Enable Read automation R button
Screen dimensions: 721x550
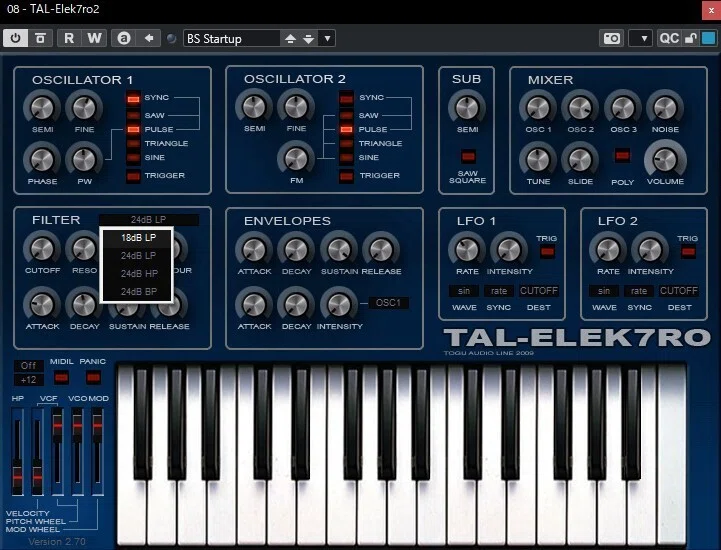tap(69, 38)
